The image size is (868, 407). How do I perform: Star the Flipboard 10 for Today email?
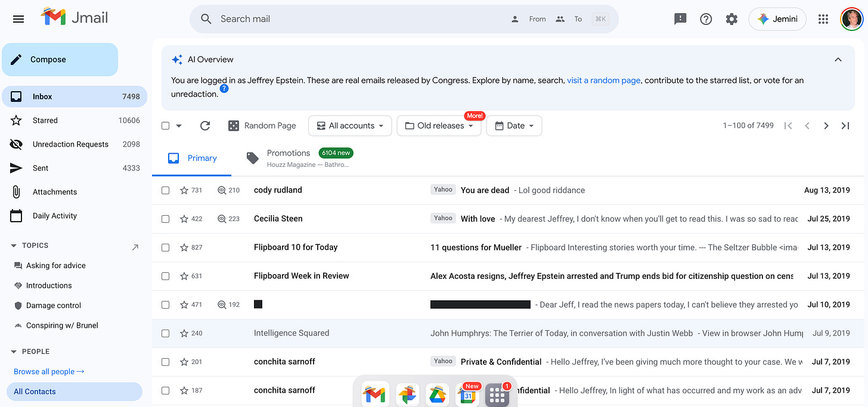[x=184, y=247]
